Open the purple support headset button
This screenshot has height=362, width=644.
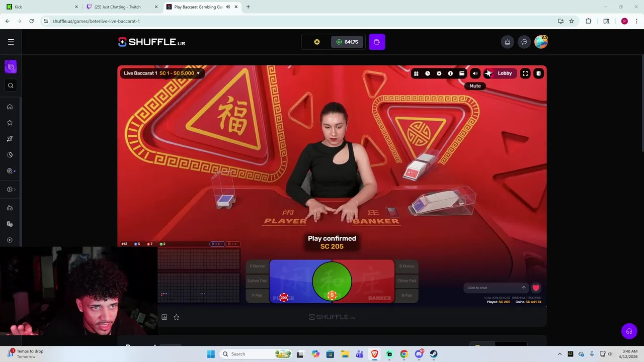pyautogui.click(x=629, y=331)
